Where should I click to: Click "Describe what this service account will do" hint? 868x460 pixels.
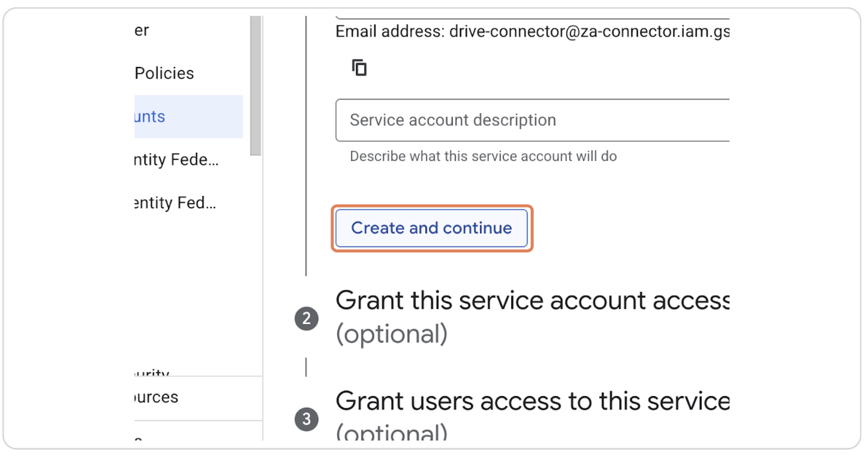[x=483, y=156]
